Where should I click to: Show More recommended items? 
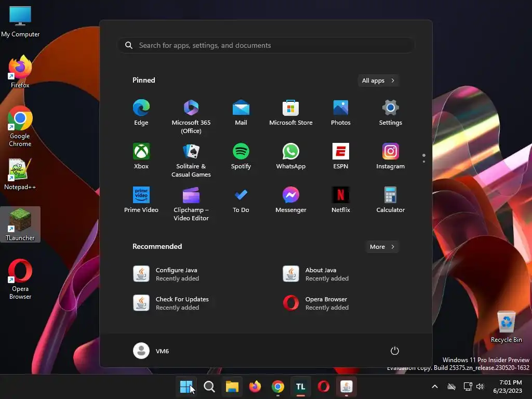pyautogui.click(x=382, y=247)
